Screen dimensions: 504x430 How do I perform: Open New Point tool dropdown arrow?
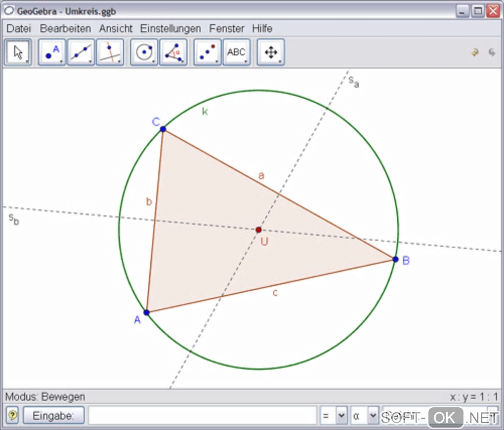coord(61,61)
